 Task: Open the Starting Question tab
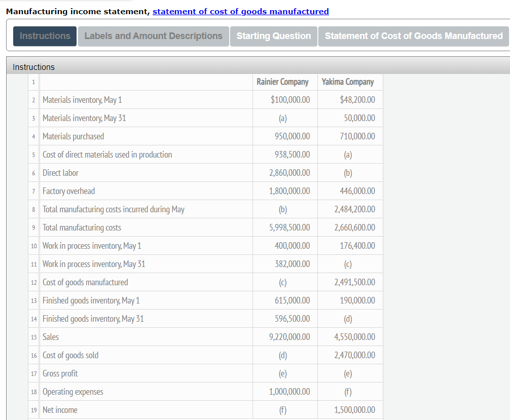[274, 36]
